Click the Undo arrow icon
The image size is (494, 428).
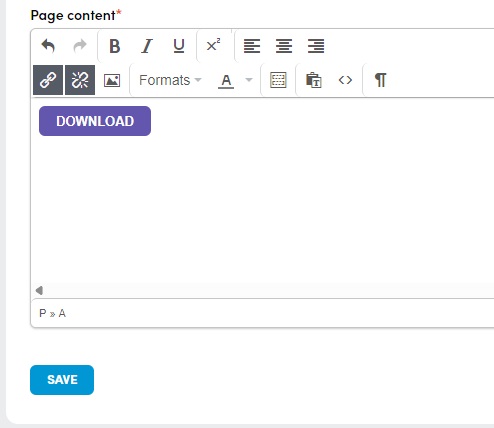48,46
